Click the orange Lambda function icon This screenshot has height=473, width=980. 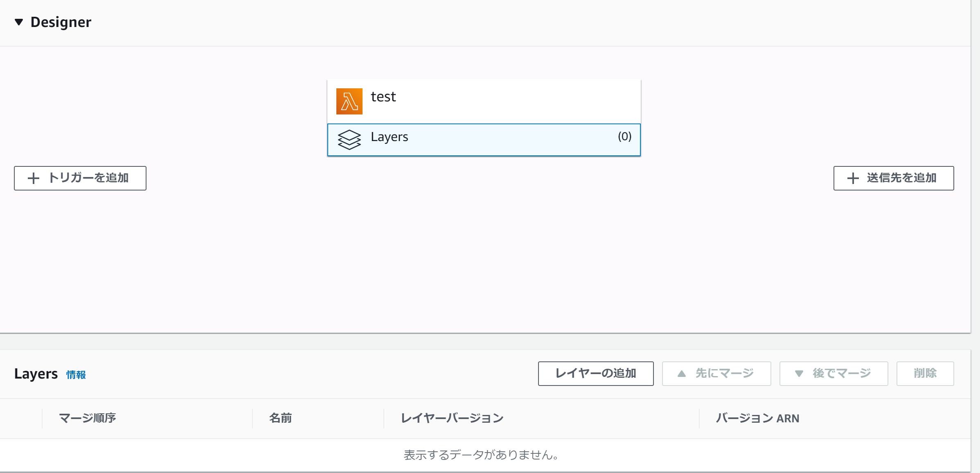pos(349,101)
